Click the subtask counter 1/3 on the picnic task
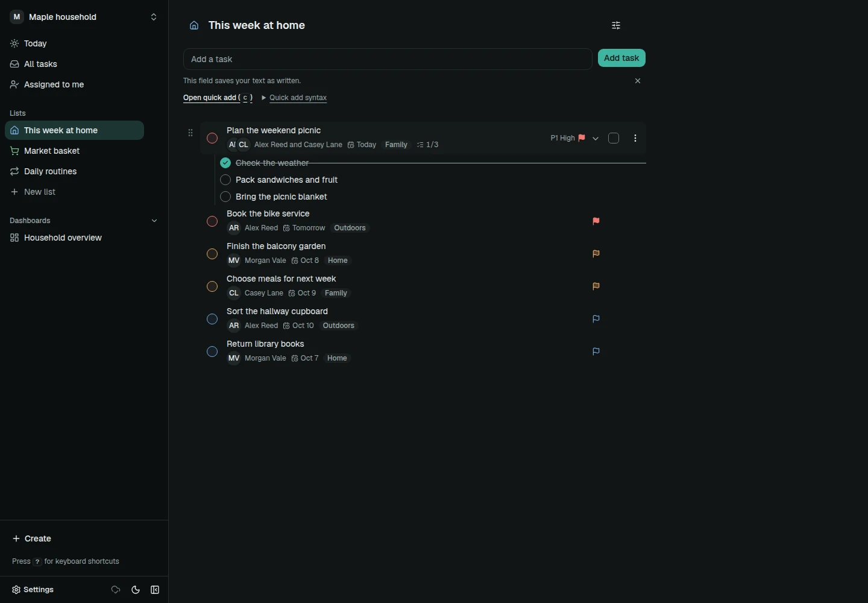This screenshot has height=603, width=868. click(x=428, y=145)
